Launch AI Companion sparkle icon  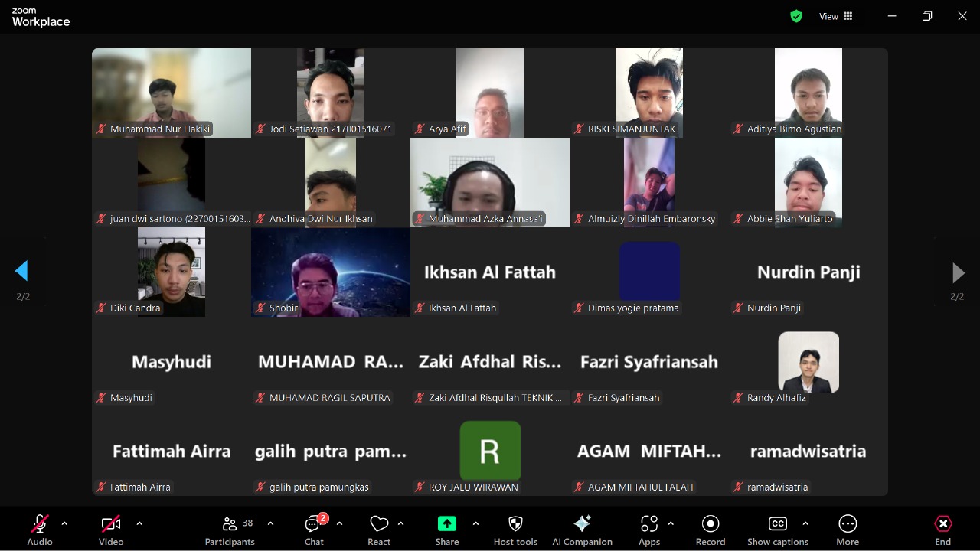pos(582,523)
